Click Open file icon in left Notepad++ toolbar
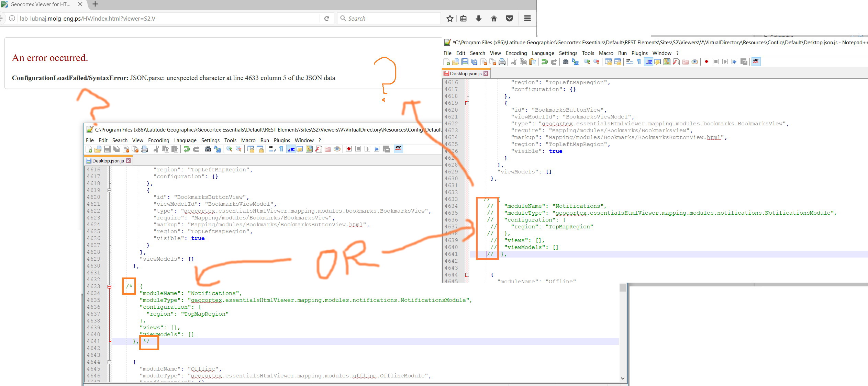The width and height of the screenshot is (868, 386). [x=98, y=149]
